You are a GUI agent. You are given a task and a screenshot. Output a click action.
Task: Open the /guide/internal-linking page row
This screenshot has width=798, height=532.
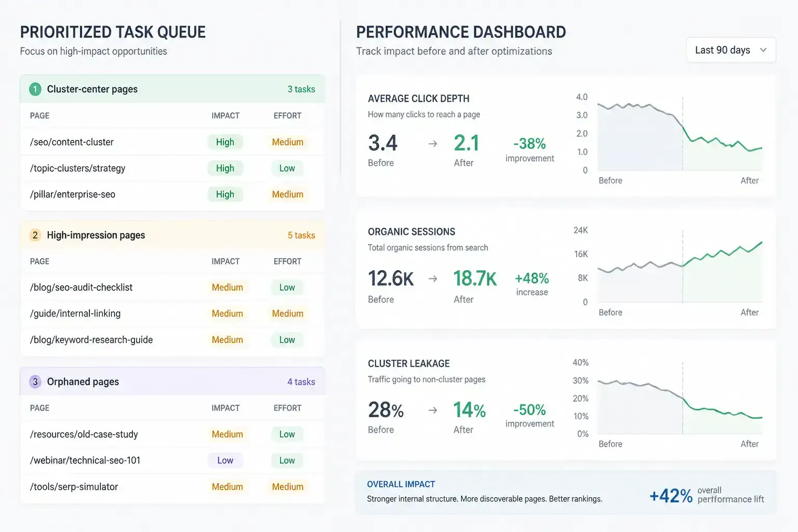pyautogui.click(x=172, y=314)
